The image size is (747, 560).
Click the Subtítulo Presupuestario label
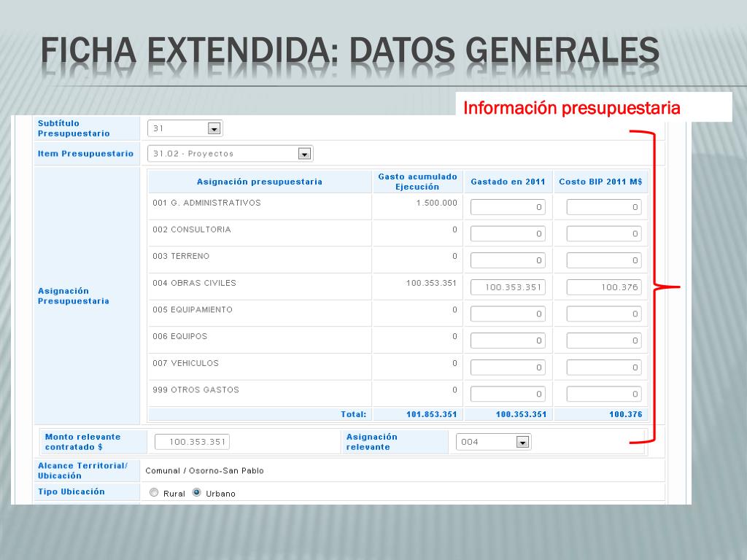(x=74, y=128)
